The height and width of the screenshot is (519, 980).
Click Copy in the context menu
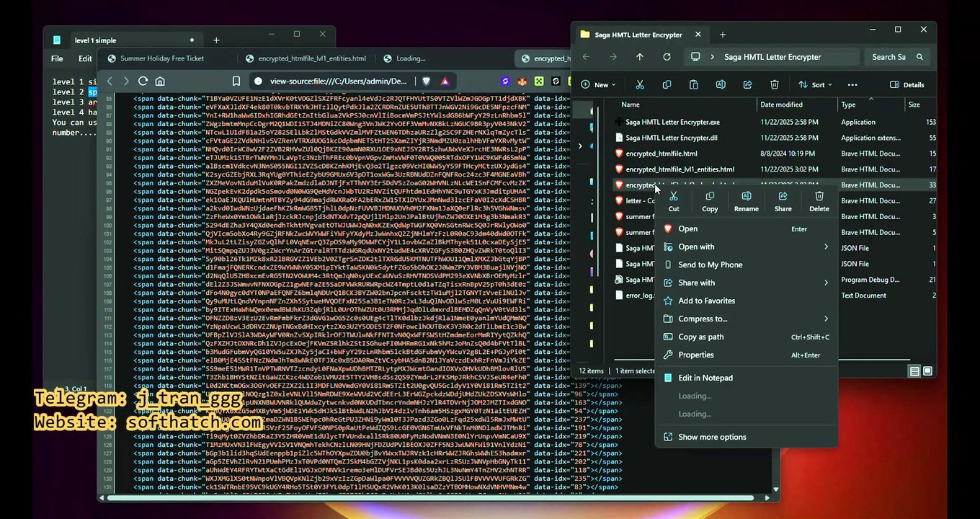click(x=710, y=201)
